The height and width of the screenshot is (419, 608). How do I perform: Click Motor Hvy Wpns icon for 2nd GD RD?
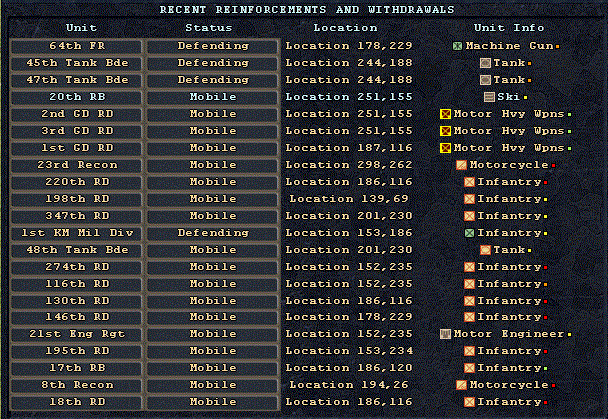tap(446, 114)
